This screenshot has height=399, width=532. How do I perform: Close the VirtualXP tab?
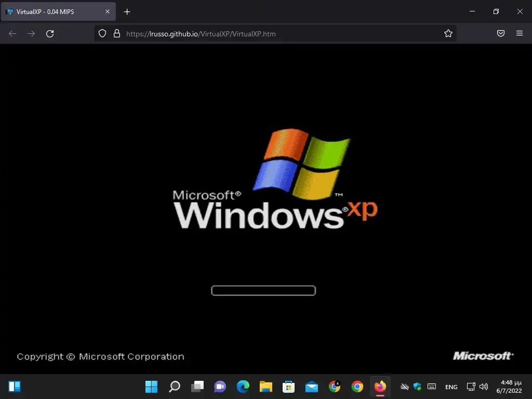107,11
